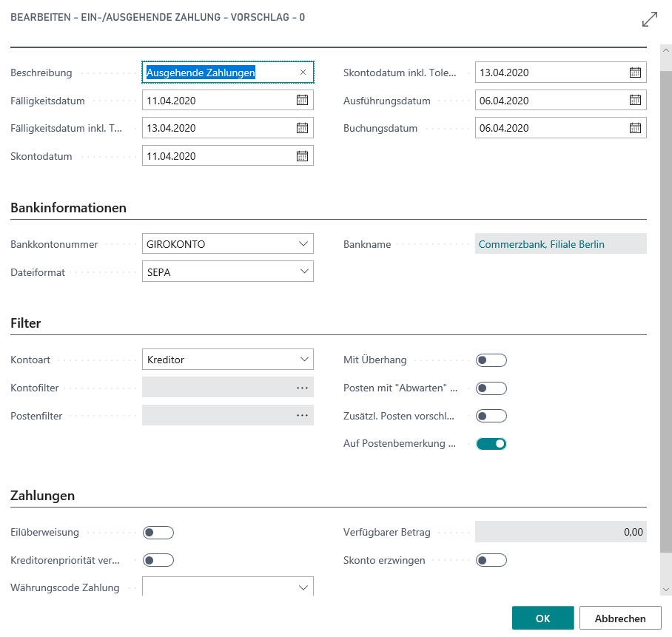Click the Skontodatum calendar icon
672x637 pixels.
tap(302, 156)
